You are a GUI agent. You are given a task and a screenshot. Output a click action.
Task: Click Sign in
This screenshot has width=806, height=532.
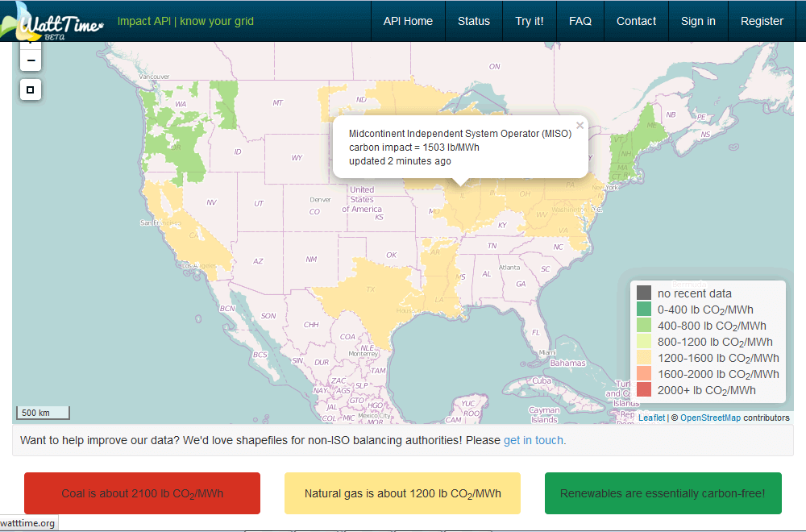(x=698, y=21)
